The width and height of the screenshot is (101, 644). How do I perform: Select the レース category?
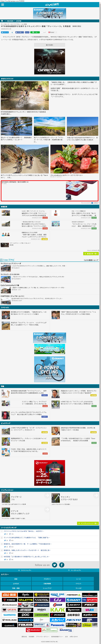click(x=78, y=579)
